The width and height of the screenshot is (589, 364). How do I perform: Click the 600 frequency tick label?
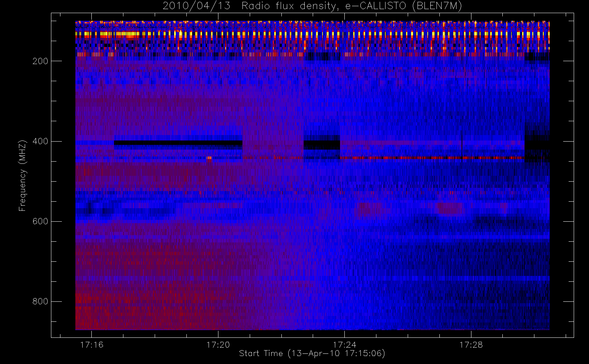(x=40, y=221)
